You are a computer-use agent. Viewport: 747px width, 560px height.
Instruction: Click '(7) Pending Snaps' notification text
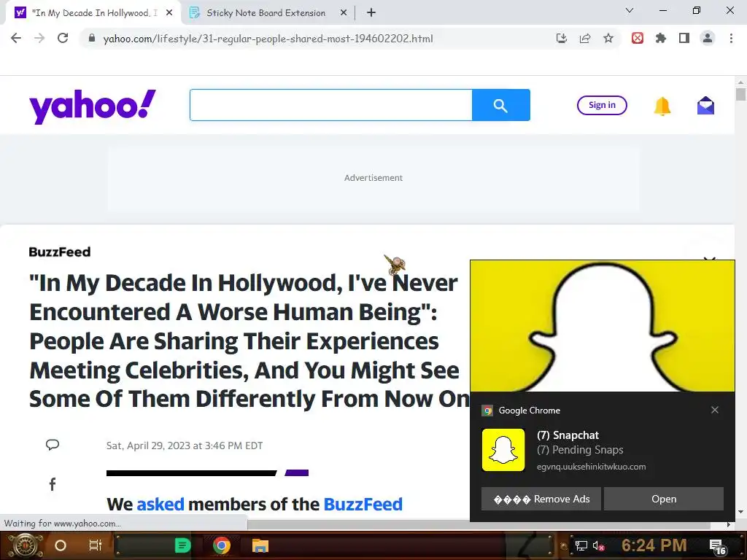(580, 450)
